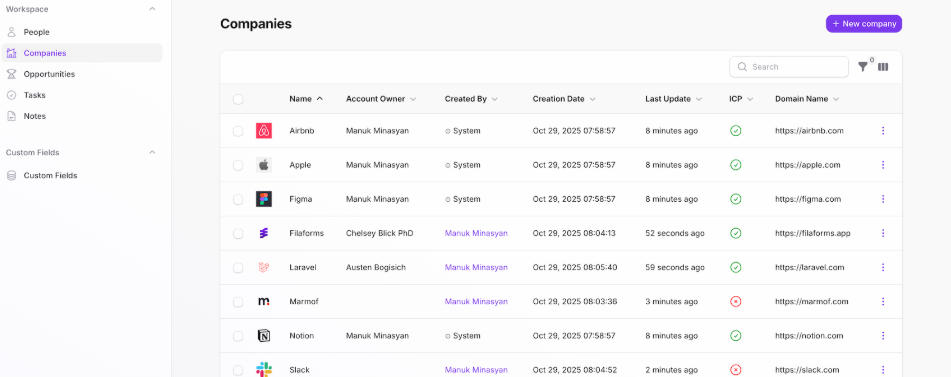
Task: Check the Airbnb row checkbox
Action: pyautogui.click(x=238, y=131)
